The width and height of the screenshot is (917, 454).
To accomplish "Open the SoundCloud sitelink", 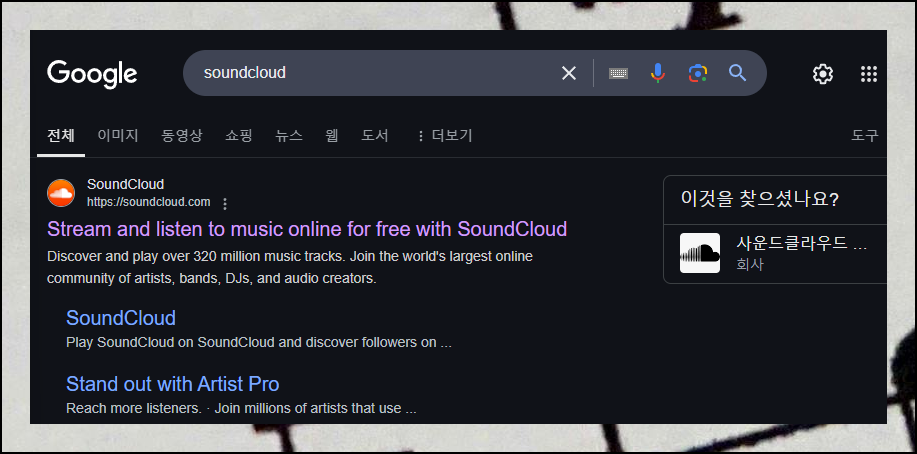I will pyautogui.click(x=121, y=318).
